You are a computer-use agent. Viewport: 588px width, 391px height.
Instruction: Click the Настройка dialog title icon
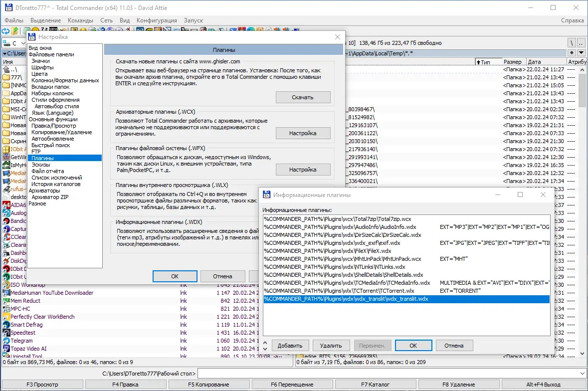(32, 37)
